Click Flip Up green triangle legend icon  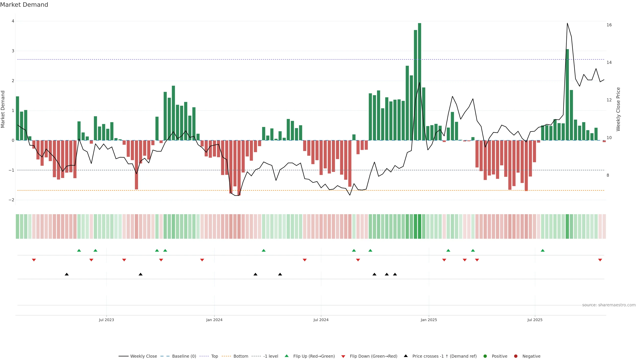point(287,356)
